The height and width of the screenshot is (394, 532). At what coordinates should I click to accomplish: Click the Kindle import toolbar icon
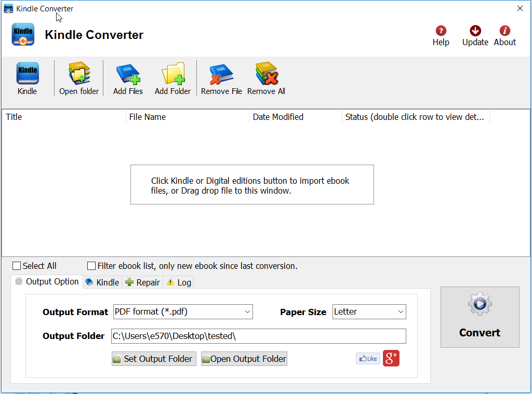click(28, 73)
